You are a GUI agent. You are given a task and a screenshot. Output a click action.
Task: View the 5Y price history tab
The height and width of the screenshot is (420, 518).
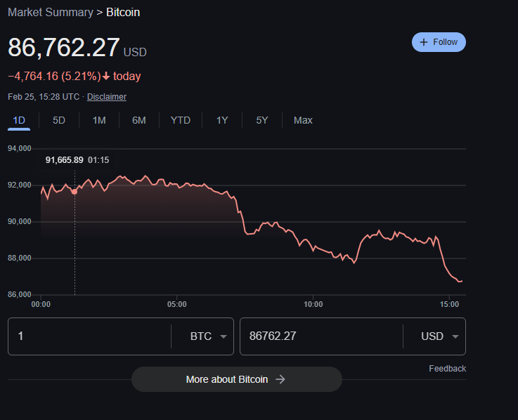coord(262,120)
